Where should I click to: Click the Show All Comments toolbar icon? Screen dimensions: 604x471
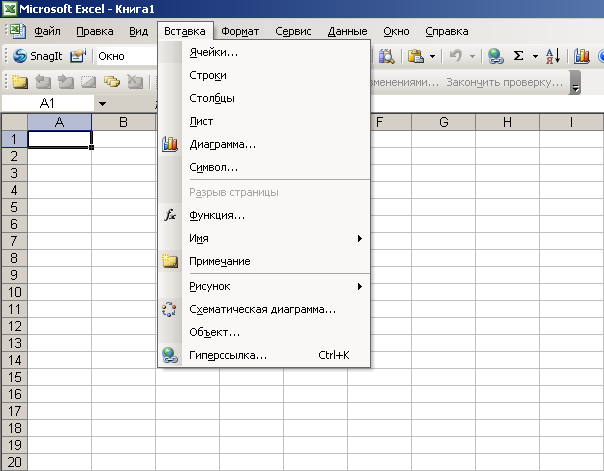[112, 82]
